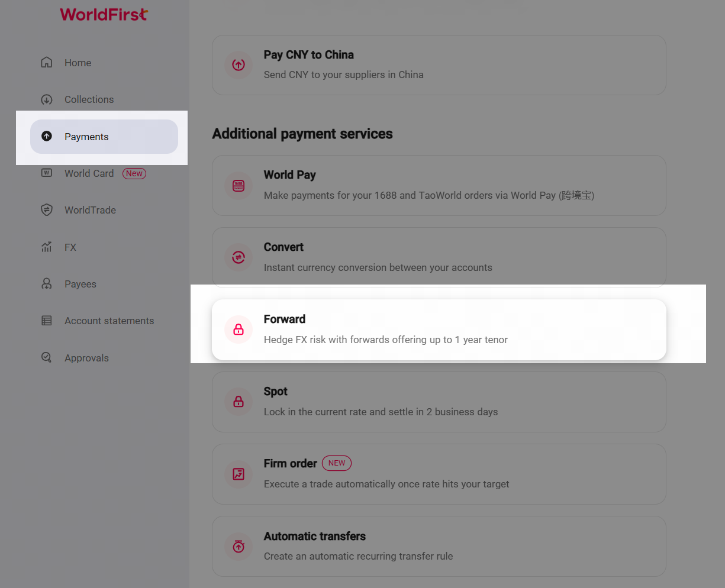Click the Collections download-arrow icon
Screen dimensions: 725x588
pos(47,99)
